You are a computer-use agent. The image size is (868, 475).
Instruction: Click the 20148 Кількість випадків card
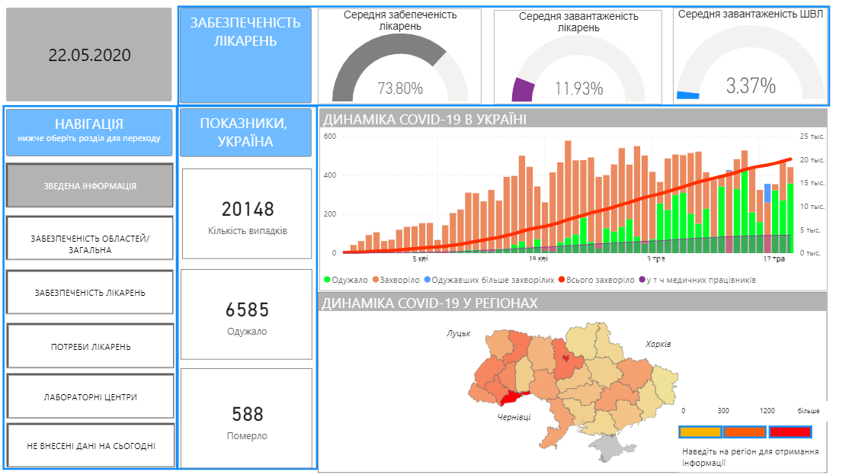[247, 216]
